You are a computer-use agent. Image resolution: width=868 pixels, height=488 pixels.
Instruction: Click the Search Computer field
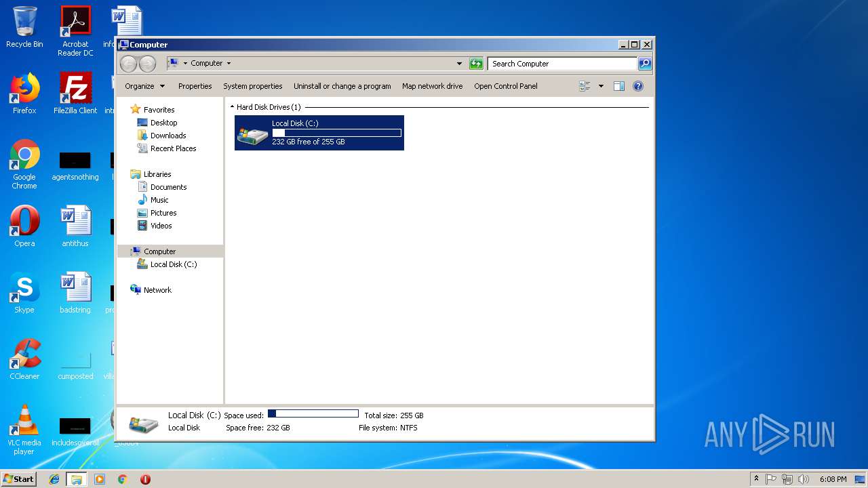[562, 64]
